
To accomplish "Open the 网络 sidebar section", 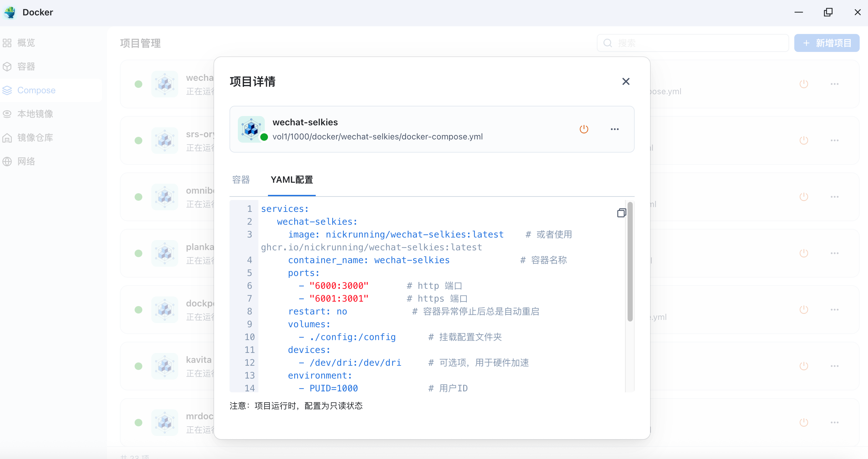I will point(26,162).
